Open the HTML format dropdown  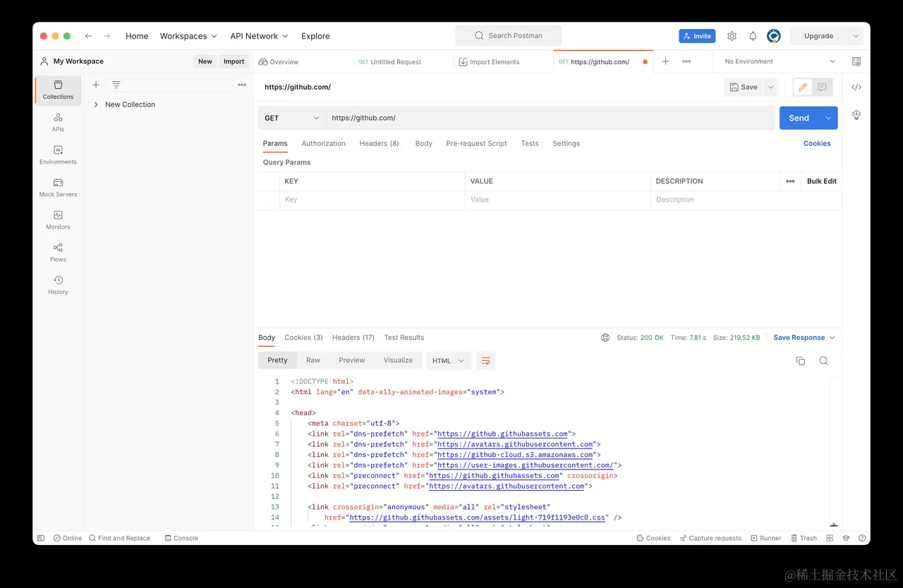point(449,361)
